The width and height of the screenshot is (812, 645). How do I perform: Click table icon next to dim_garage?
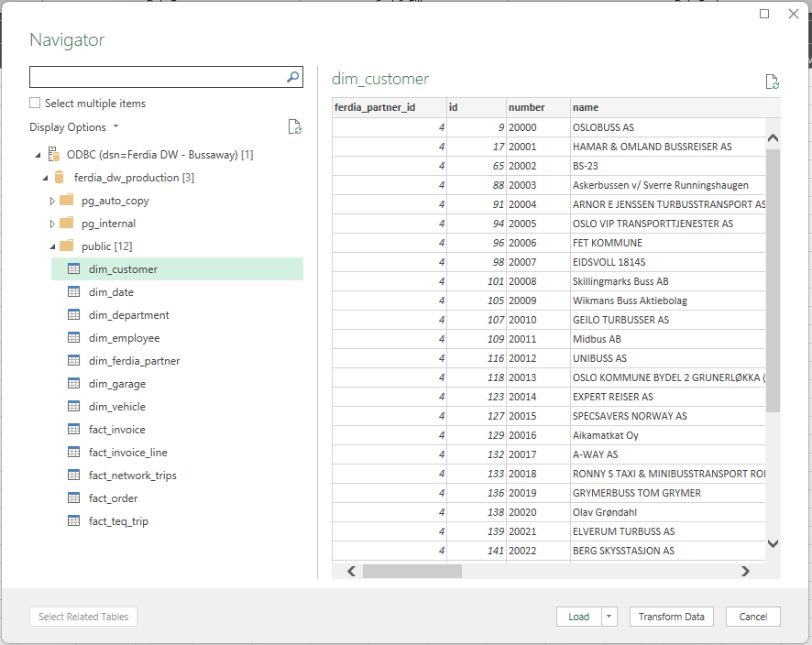coord(74,383)
